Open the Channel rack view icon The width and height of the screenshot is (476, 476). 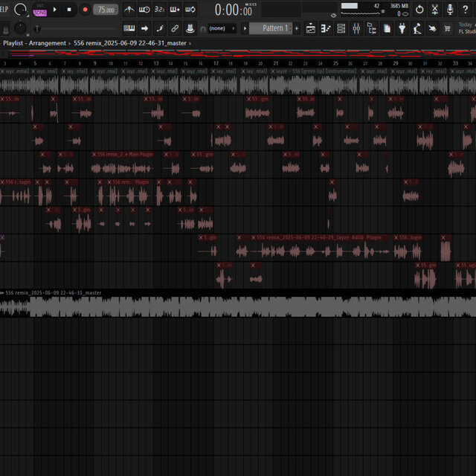(341, 28)
